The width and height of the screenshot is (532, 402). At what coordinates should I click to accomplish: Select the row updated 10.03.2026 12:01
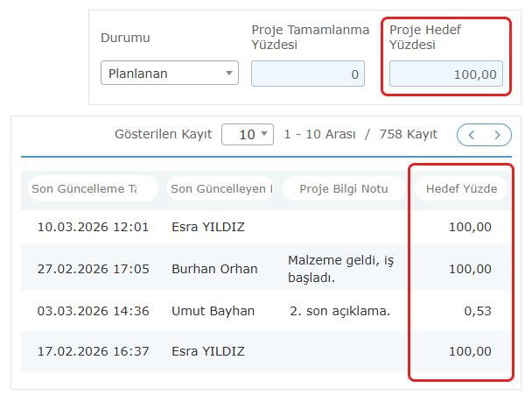(93, 227)
